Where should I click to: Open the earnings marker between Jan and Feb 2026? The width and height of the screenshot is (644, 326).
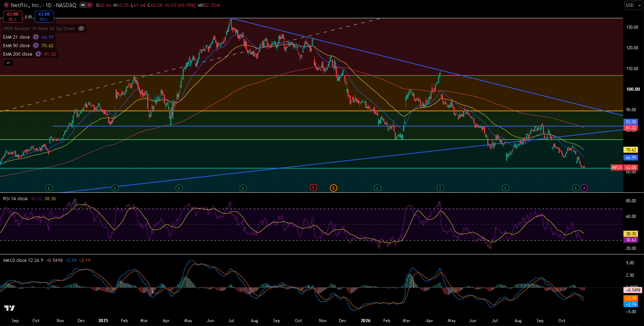tap(377, 188)
